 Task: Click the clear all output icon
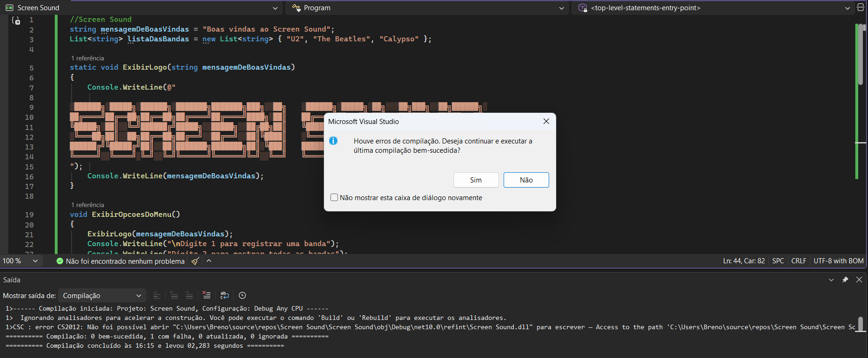tap(207, 295)
